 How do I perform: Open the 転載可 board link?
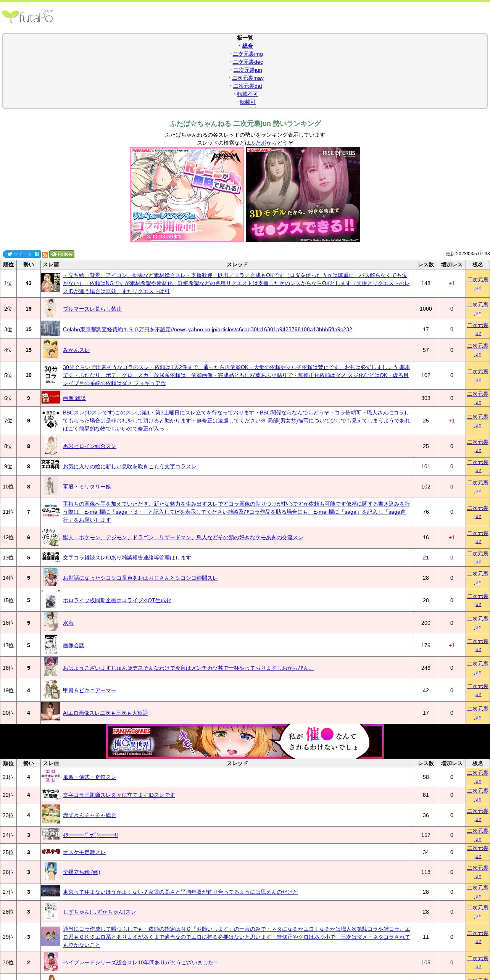(248, 102)
